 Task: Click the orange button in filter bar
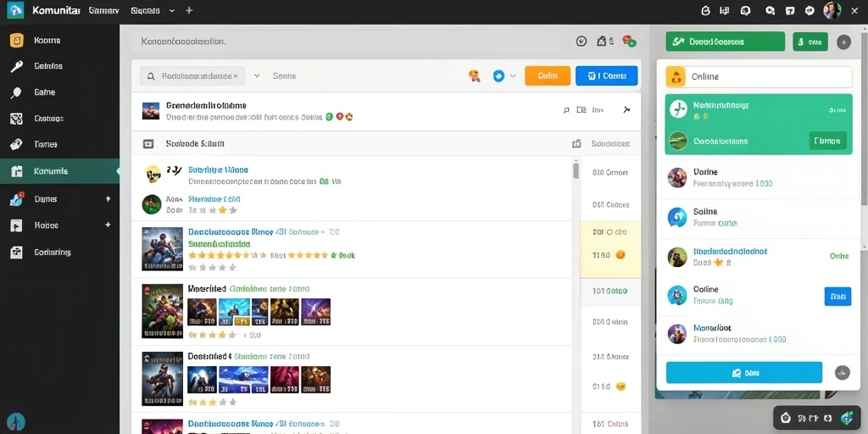coord(548,75)
